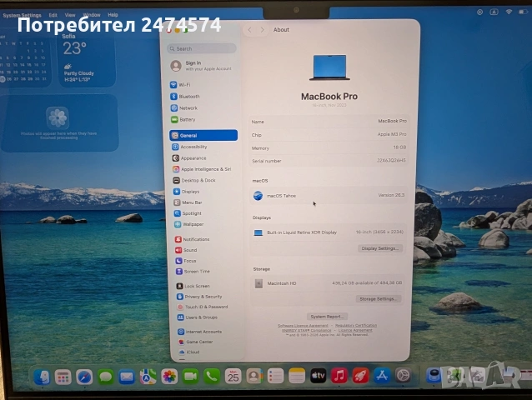Open ENERGY STAR Compliance link
Image resolution: width=532 pixels, height=400 pixels.
[307, 330]
